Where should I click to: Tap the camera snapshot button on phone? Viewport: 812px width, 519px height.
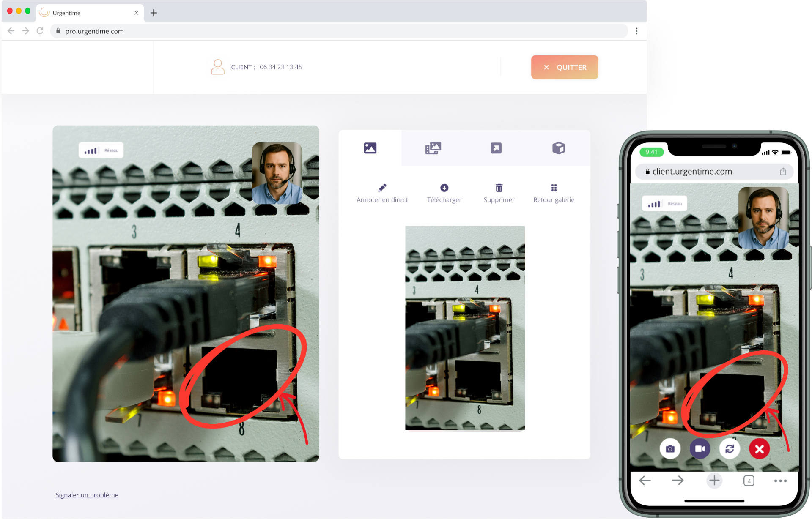pyautogui.click(x=670, y=449)
